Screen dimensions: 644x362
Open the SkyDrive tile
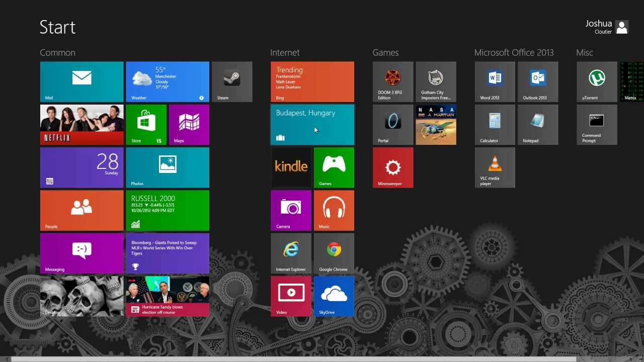pyautogui.click(x=334, y=296)
